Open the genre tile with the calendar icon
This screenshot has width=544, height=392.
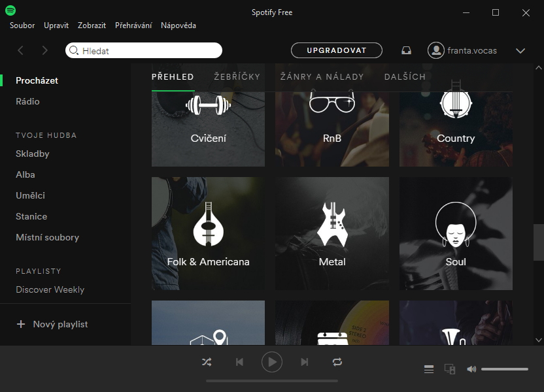coord(332,323)
